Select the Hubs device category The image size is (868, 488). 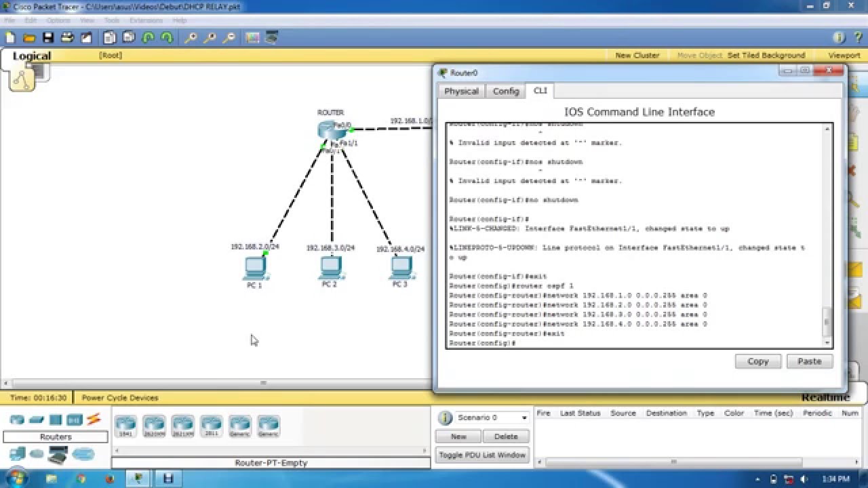click(x=56, y=420)
